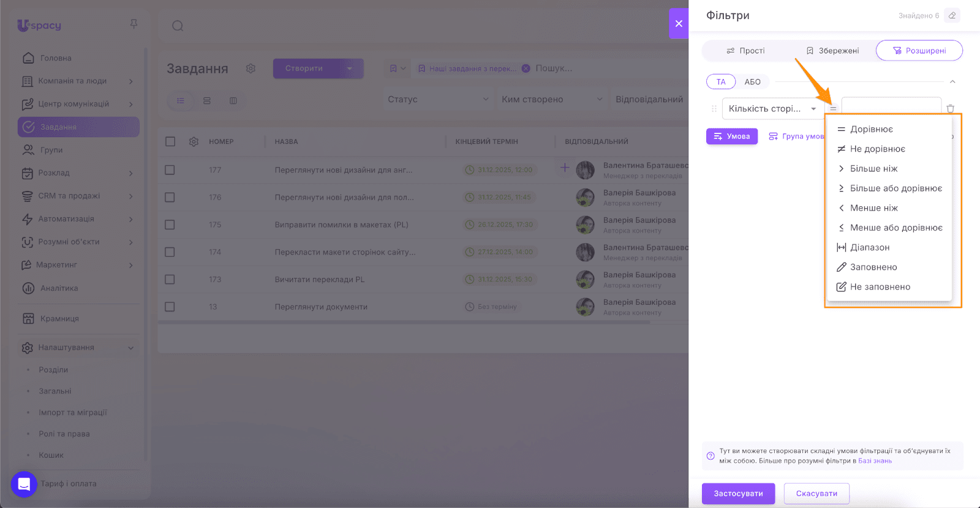Screen dimensions: 980x508
Task: Switch to the Розширені filters tab
Action: (x=919, y=51)
